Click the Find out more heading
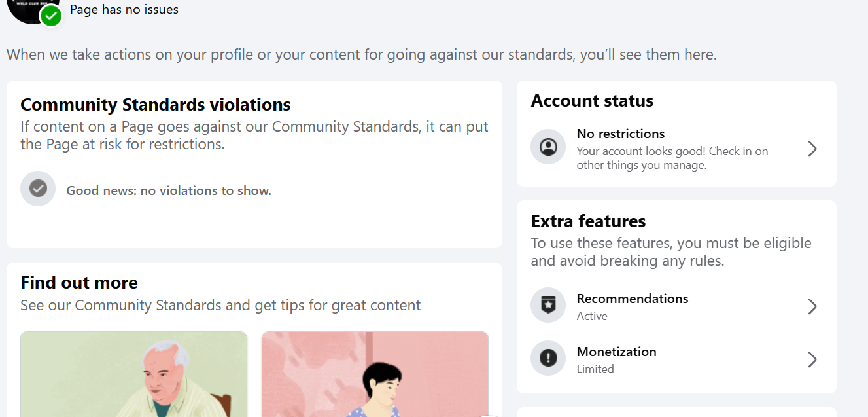This screenshot has width=868, height=417. (79, 283)
